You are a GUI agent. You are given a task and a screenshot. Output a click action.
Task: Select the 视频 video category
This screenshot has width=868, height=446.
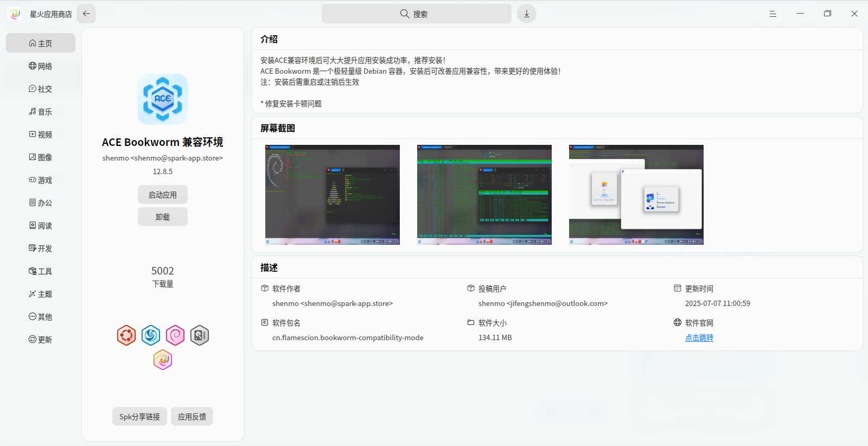tap(41, 134)
